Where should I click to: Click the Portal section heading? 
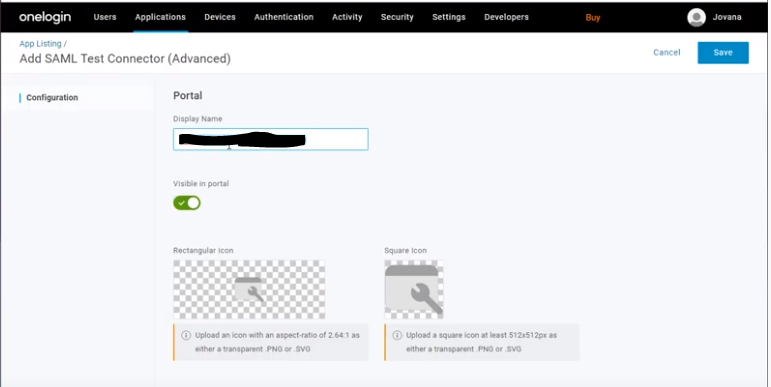(x=187, y=95)
